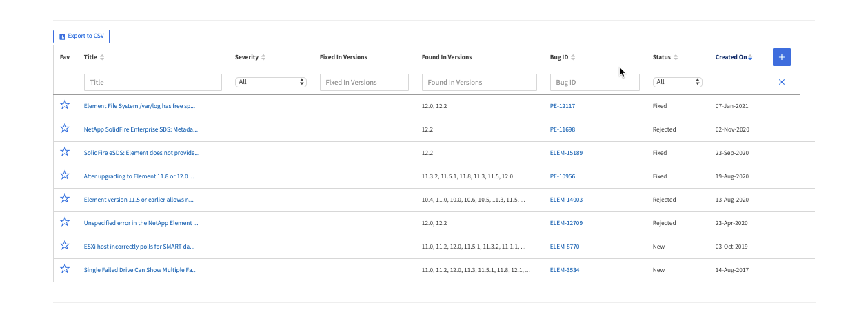This screenshot has height=314, width=868.
Task: Open Single Failed Drive bug title link
Action: point(140,270)
